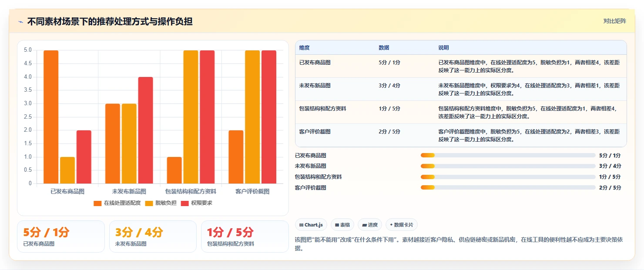Click the 已发布商品图 progress row label
The image size is (644, 270).
311,155
